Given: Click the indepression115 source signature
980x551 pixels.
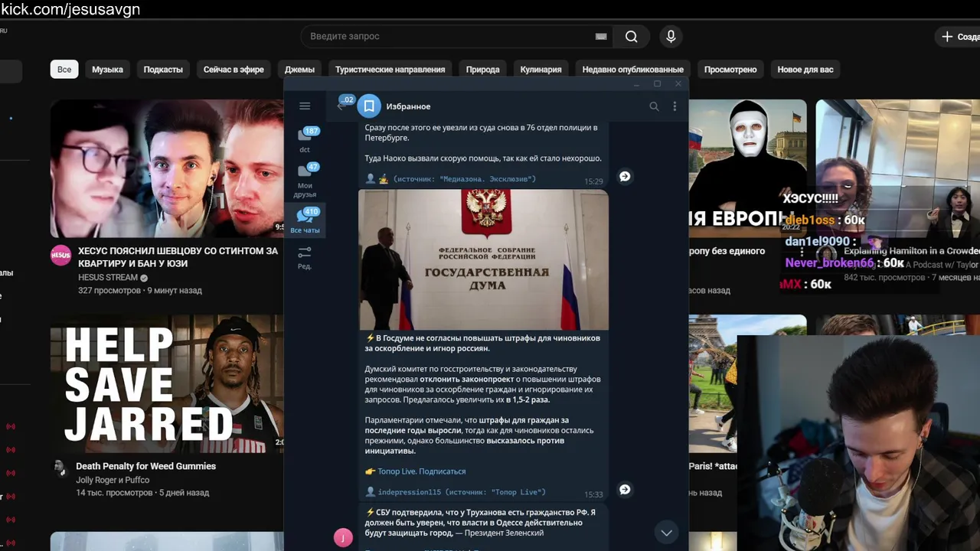Looking at the screenshot, I should (x=461, y=492).
